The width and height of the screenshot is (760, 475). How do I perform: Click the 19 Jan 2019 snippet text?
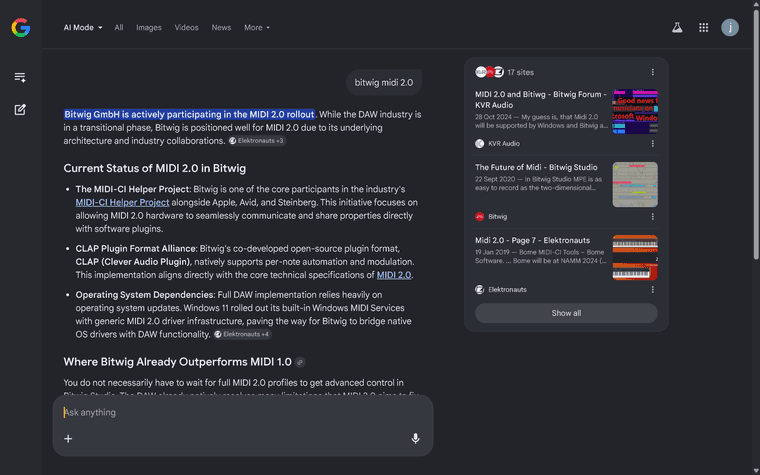(x=540, y=256)
